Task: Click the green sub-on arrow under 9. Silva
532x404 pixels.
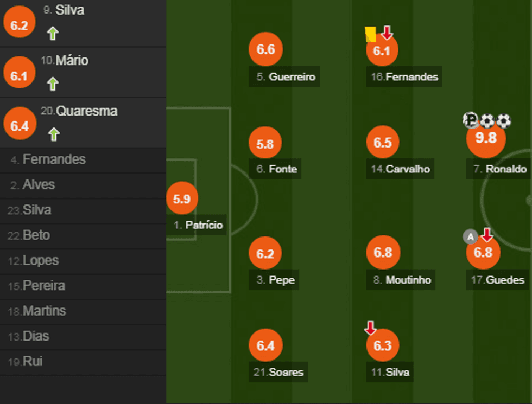Action: (52, 34)
